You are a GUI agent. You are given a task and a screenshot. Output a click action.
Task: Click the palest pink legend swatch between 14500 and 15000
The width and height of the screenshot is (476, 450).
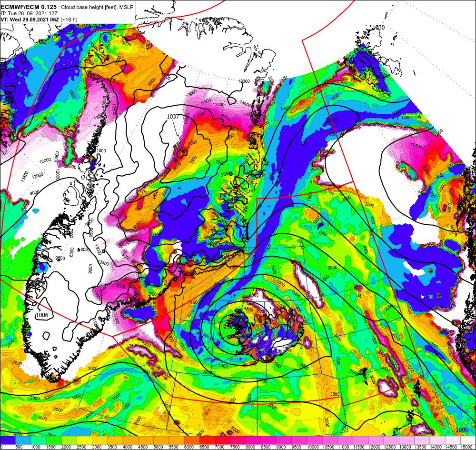coord(453,440)
